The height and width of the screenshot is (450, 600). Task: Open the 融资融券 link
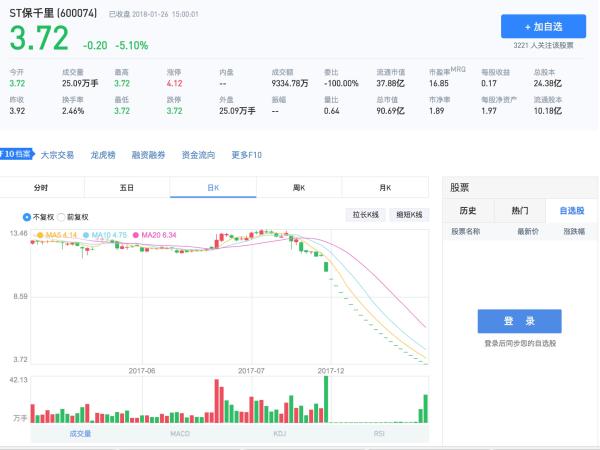tap(148, 155)
